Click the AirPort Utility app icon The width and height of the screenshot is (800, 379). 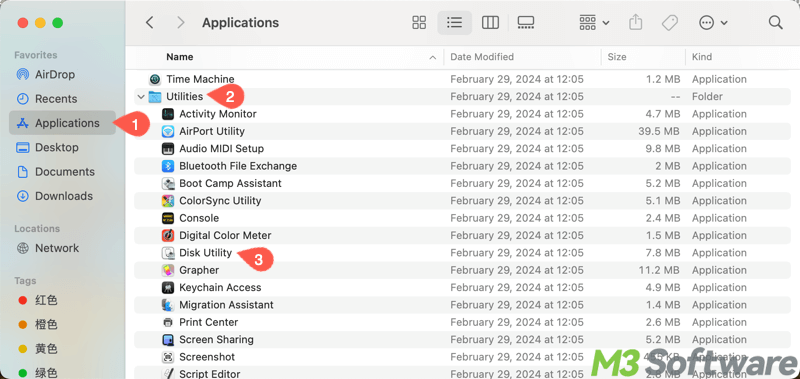(x=168, y=131)
